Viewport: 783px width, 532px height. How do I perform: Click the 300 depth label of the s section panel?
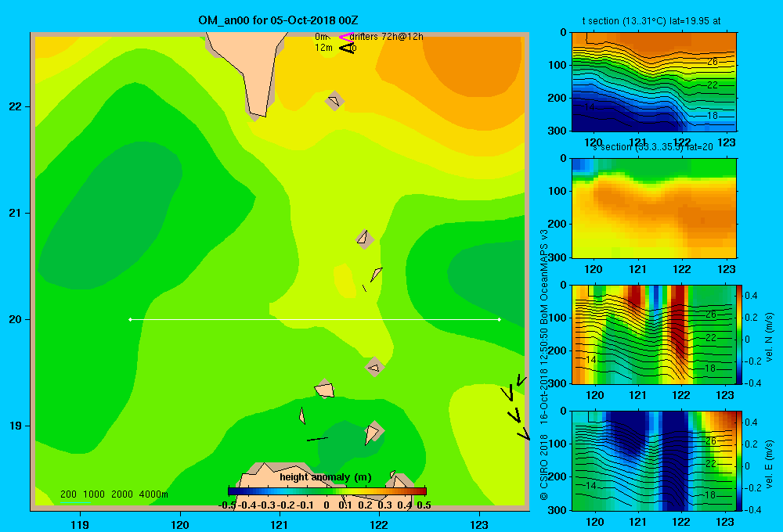558,257
